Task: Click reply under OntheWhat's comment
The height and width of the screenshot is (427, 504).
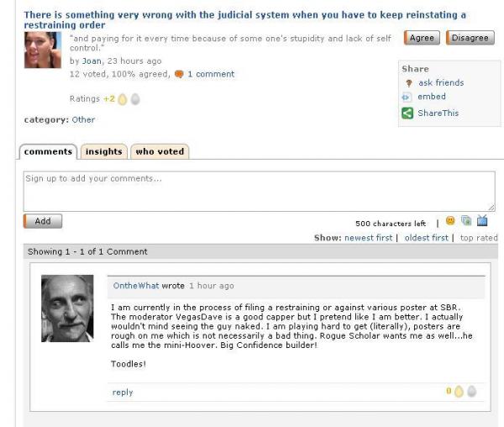Action: tap(123, 393)
